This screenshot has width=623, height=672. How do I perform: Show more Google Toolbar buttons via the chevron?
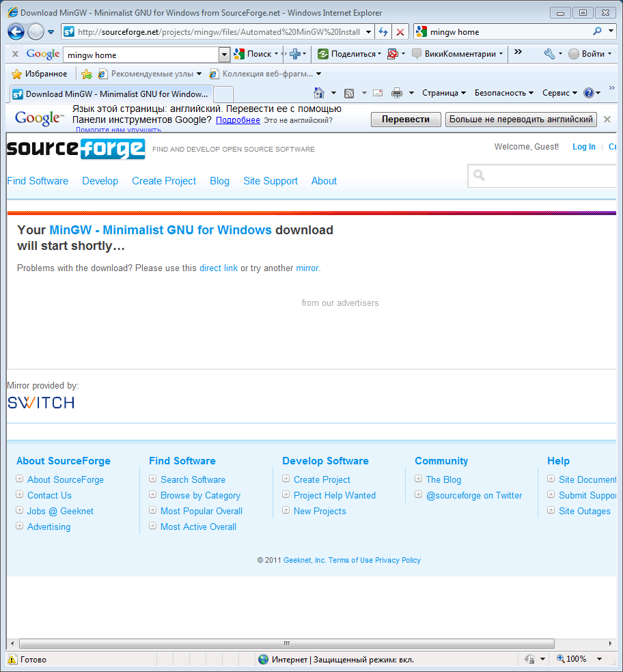[x=518, y=52]
